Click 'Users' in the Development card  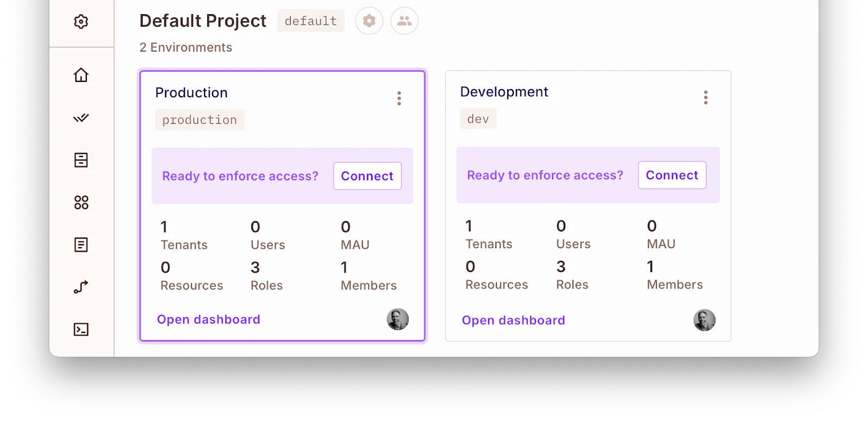pos(573,244)
